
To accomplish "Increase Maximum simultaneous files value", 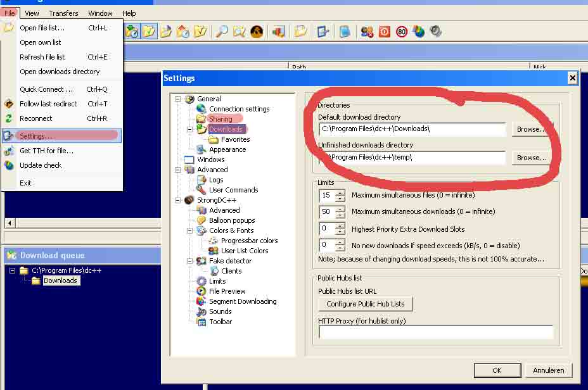I will (340, 192).
